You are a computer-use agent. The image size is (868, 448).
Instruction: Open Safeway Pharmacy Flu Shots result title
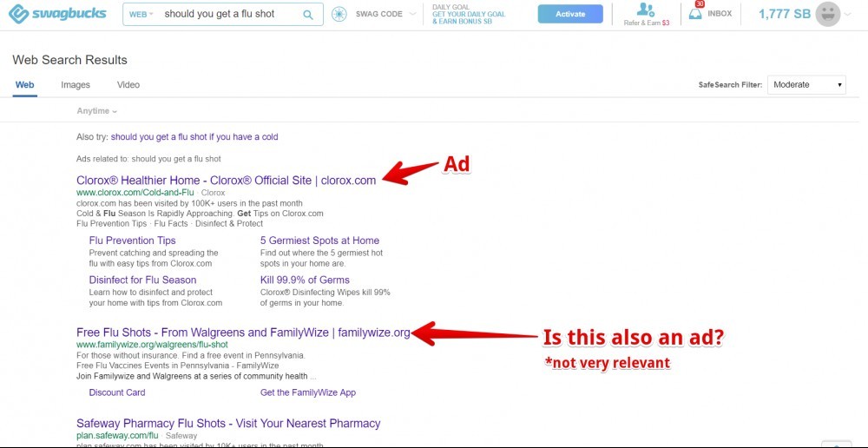228,424
